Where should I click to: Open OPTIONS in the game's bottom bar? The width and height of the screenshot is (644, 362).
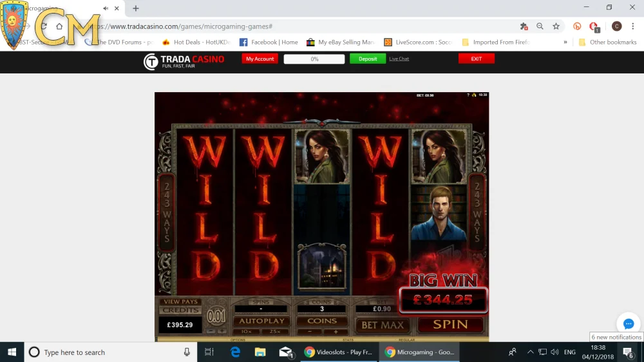238,340
